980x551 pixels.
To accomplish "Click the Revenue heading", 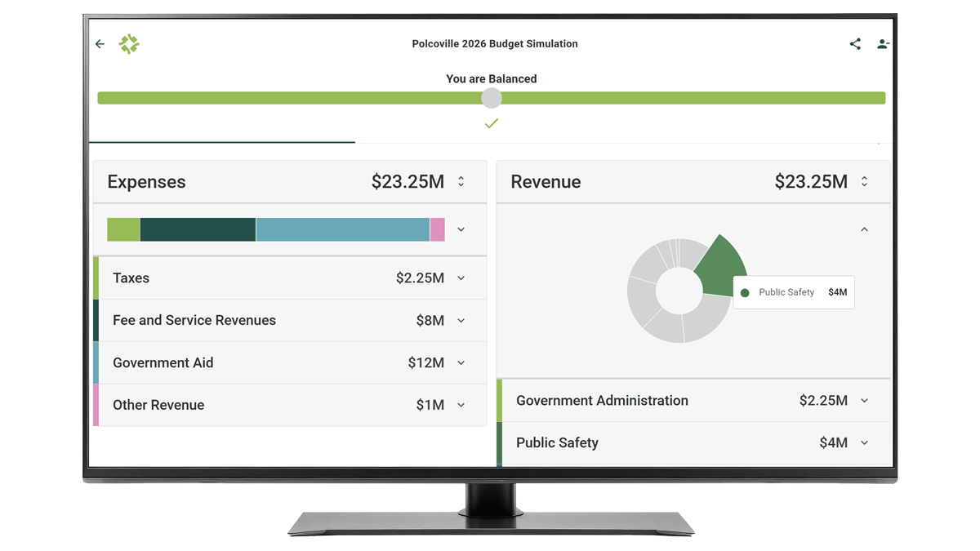I will click(546, 182).
